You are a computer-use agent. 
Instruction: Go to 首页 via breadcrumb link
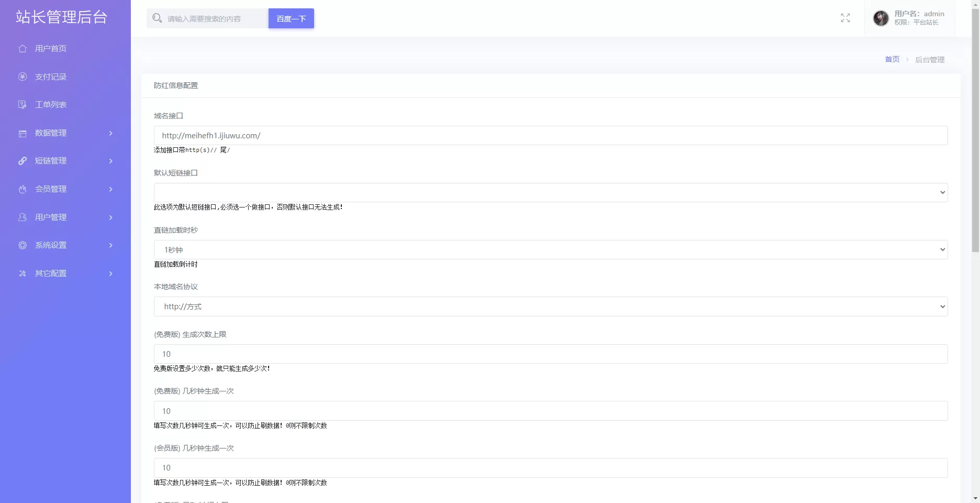point(892,60)
